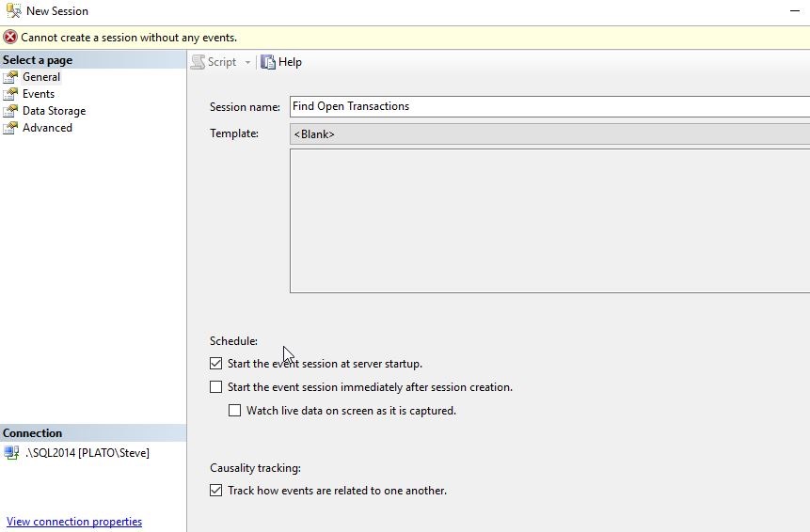Click the server connection icon
The height and width of the screenshot is (532, 810).
[x=11, y=453]
